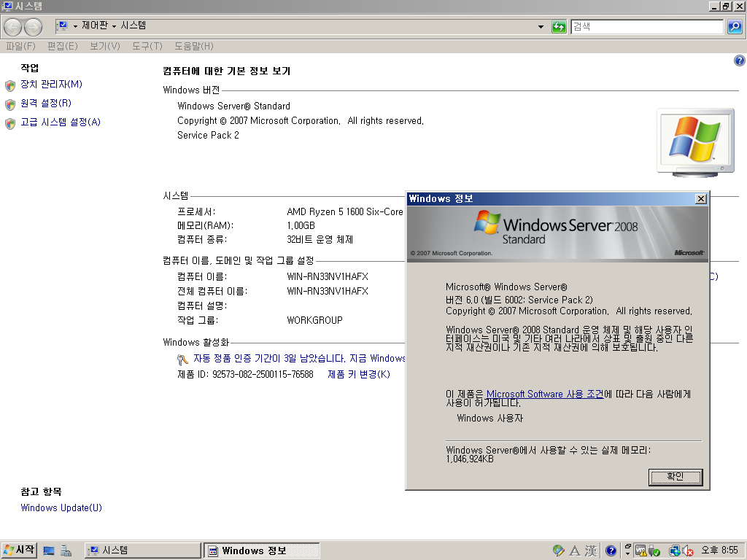Click the 1.00GB memory value
Viewport: 747px width, 560px height.
pyautogui.click(x=301, y=226)
